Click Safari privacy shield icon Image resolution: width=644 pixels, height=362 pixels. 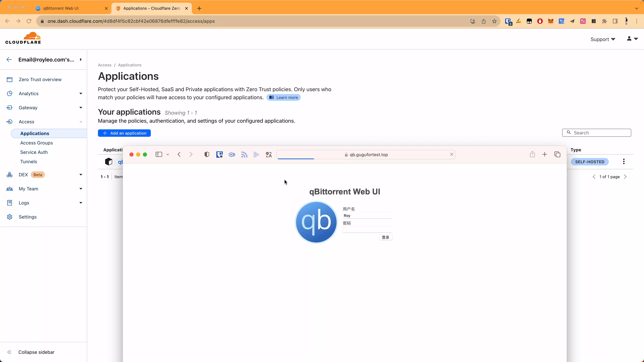(x=207, y=154)
